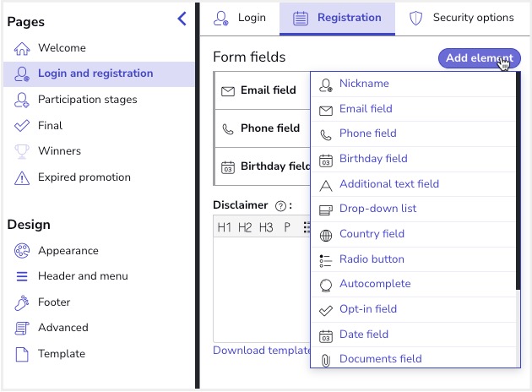Add an Opt-in field element
532x392 pixels.
click(x=367, y=309)
